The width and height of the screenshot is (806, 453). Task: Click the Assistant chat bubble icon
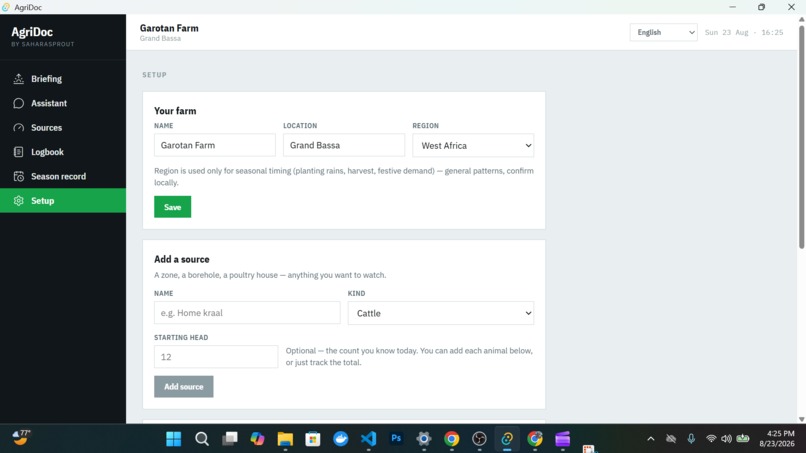click(x=19, y=103)
